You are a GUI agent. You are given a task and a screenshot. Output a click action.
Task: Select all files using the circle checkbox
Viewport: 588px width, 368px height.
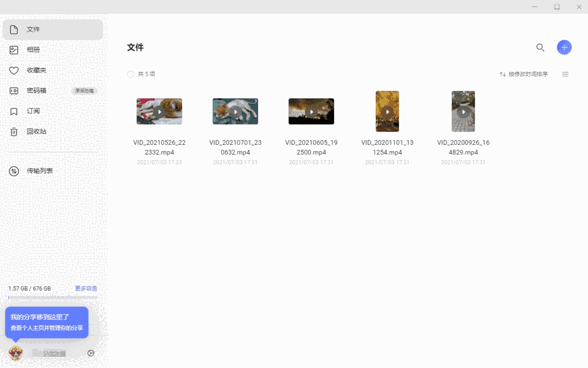[x=130, y=74]
